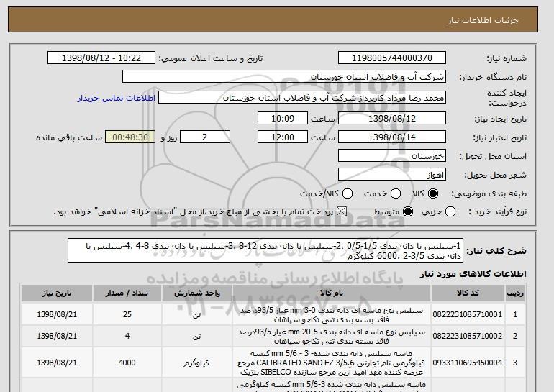Select the خدمت radio button
Screen dimensions: 554x392
coord(396,193)
